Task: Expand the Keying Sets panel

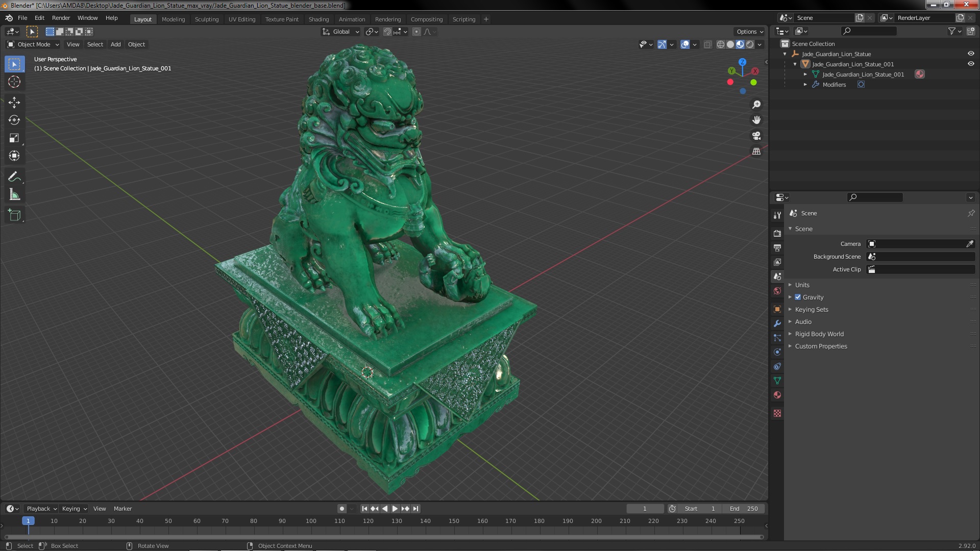Action: pos(811,309)
